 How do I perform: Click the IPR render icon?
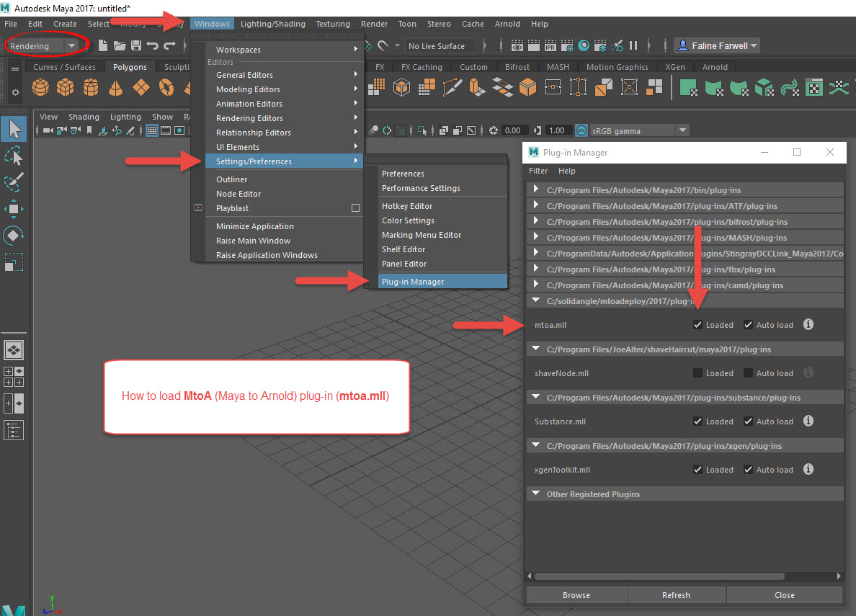click(x=550, y=46)
